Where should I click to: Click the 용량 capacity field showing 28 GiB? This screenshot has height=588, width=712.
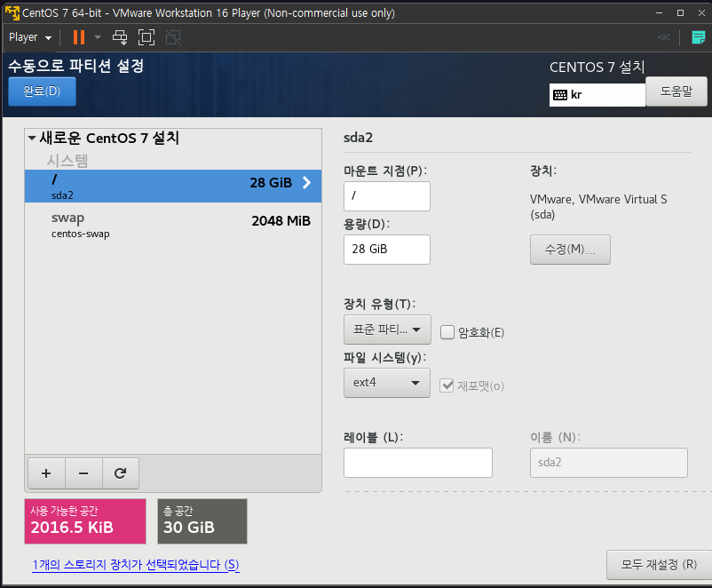click(387, 250)
